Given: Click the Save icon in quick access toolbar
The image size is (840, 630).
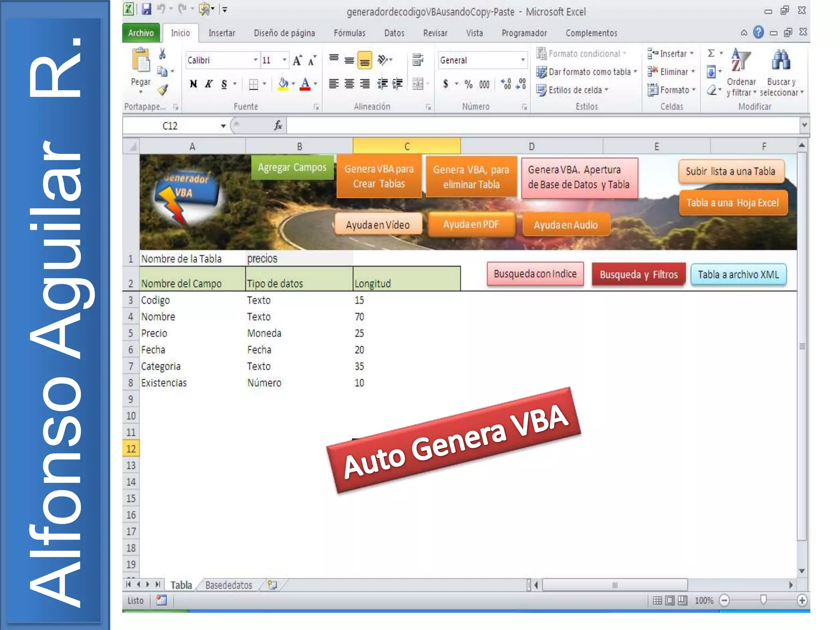Looking at the screenshot, I should [x=146, y=9].
